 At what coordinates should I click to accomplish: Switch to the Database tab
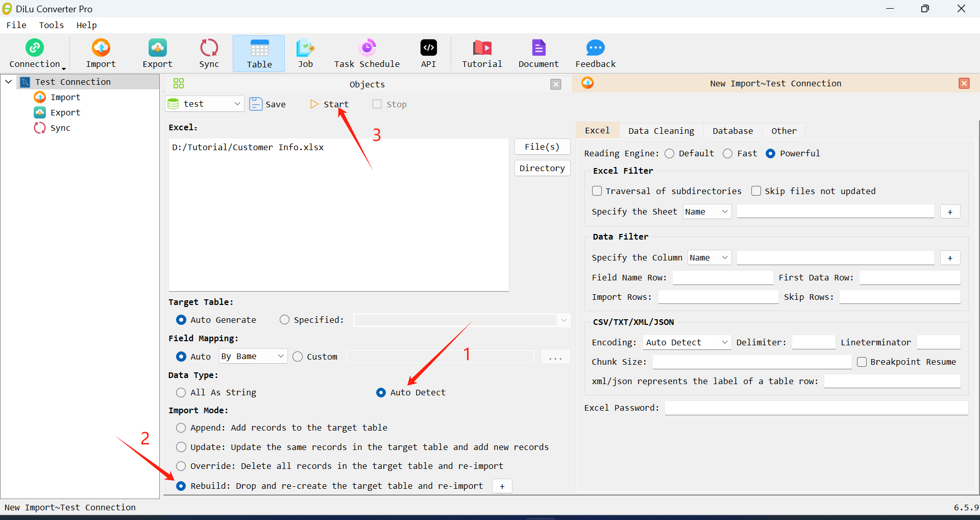tap(732, 131)
